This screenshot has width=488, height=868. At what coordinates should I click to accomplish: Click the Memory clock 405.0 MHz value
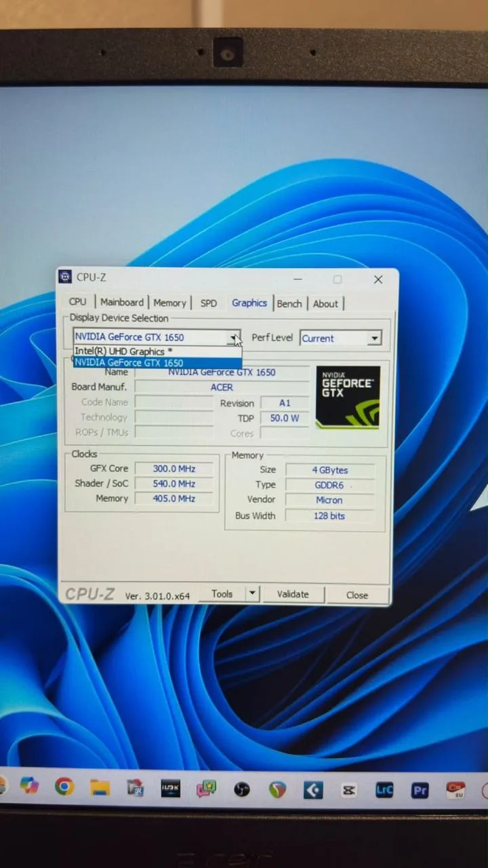(x=174, y=498)
